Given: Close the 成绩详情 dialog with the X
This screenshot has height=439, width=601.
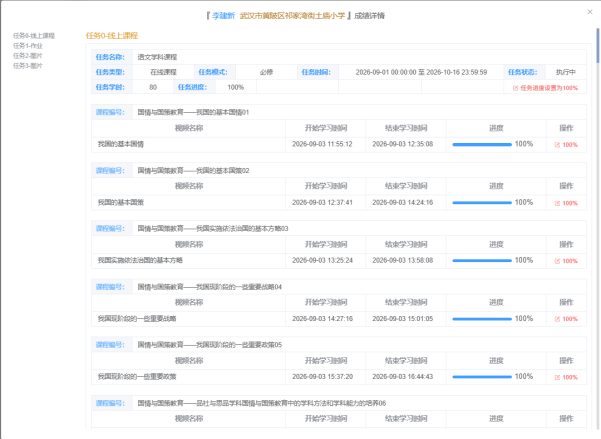Looking at the screenshot, I should [590, 12].
